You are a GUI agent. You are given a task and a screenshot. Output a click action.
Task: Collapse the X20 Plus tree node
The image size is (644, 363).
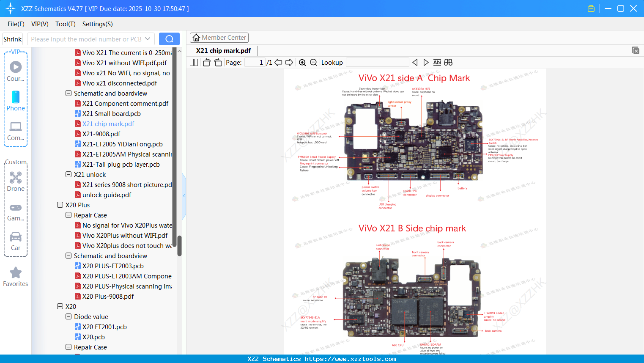click(x=60, y=205)
